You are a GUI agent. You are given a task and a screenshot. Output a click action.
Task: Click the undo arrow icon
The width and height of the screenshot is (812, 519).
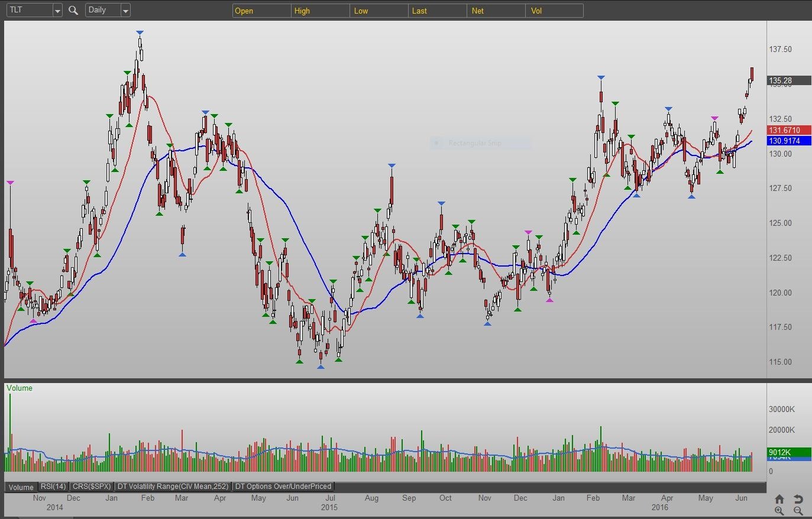tap(798, 499)
